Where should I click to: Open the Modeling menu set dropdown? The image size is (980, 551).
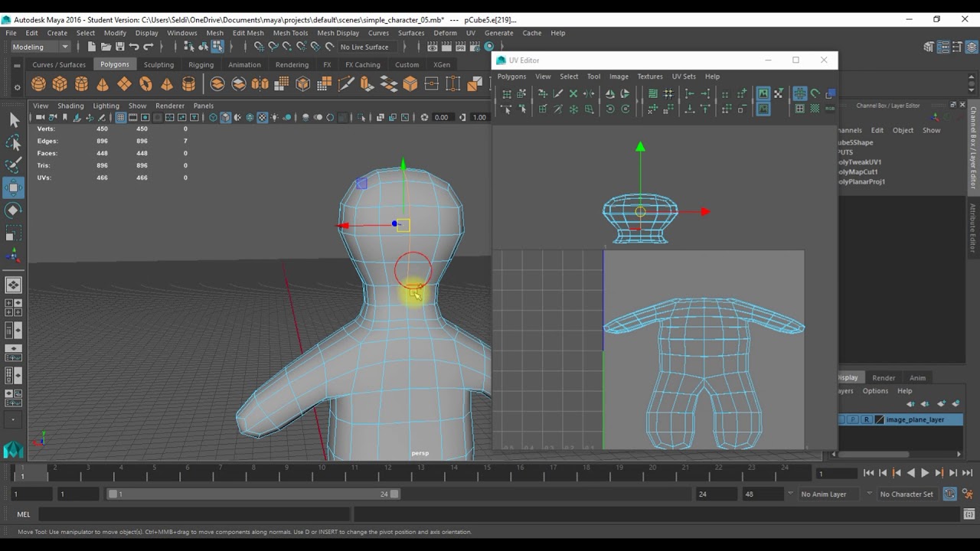pos(40,47)
